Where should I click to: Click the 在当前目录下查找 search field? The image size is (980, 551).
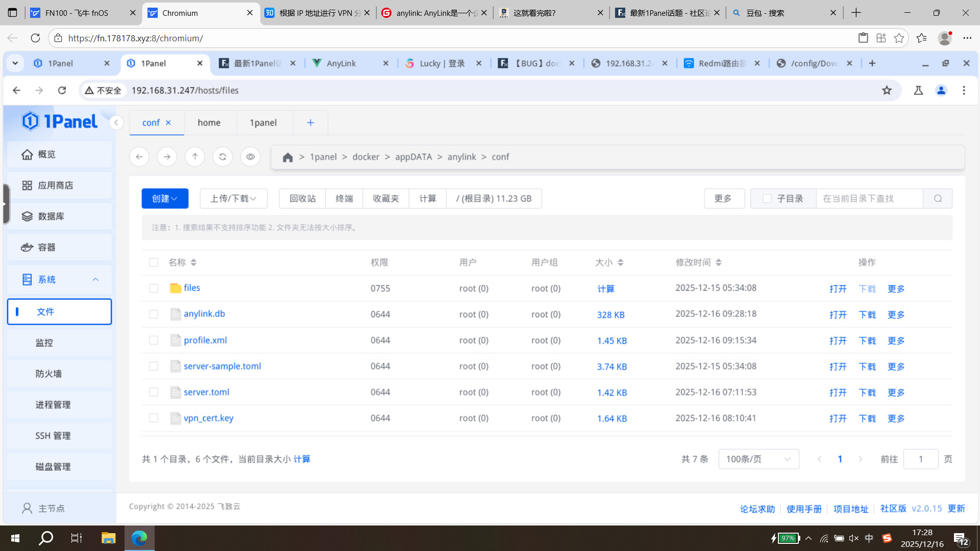(x=870, y=198)
